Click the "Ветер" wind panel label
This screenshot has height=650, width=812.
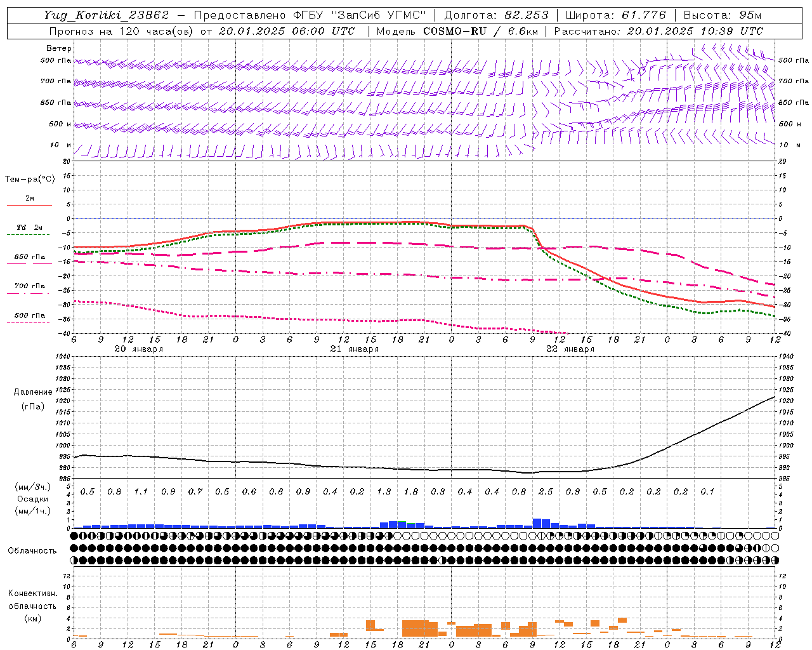tap(59, 48)
